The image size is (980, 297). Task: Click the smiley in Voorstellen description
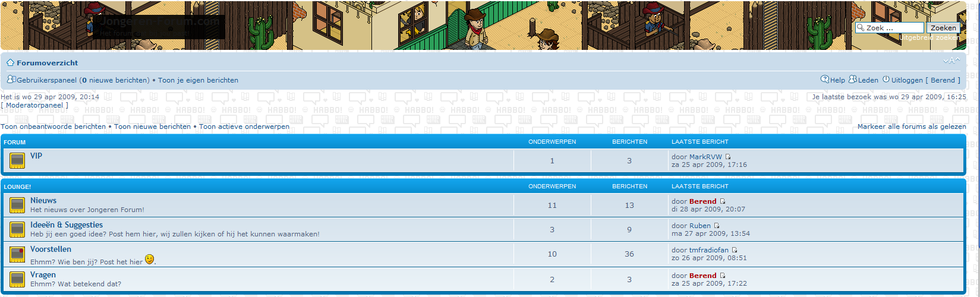[150, 259]
